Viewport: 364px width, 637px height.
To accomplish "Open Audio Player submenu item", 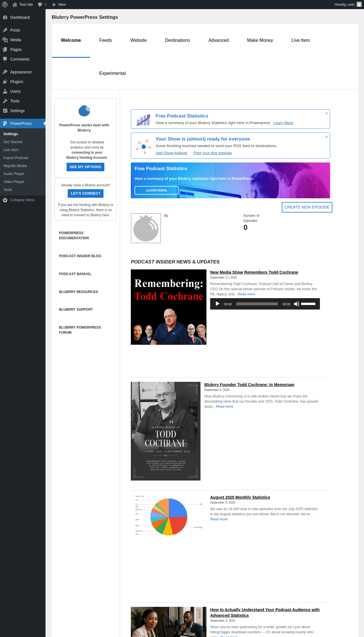I will 14,174.
